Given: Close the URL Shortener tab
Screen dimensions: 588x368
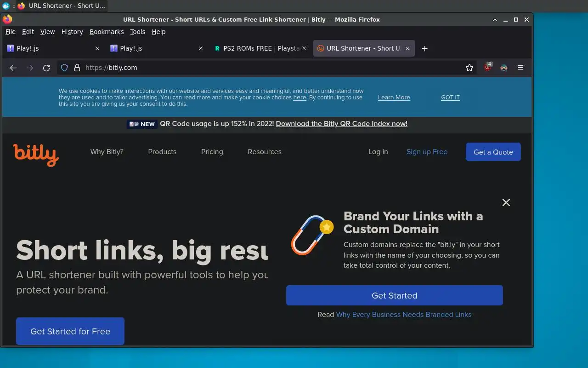Looking at the screenshot, I should pyautogui.click(x=407, y=48).
